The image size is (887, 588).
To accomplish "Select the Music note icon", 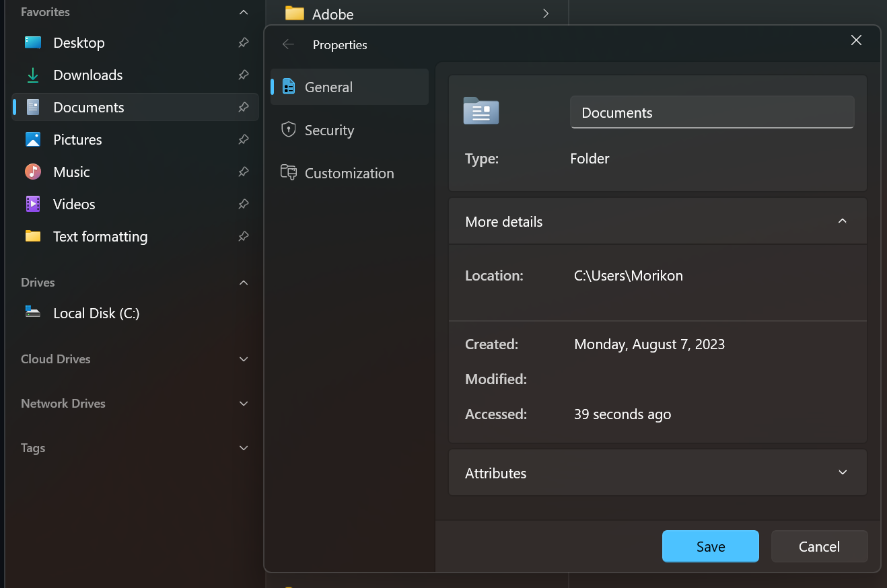I will tap(32, 172).
